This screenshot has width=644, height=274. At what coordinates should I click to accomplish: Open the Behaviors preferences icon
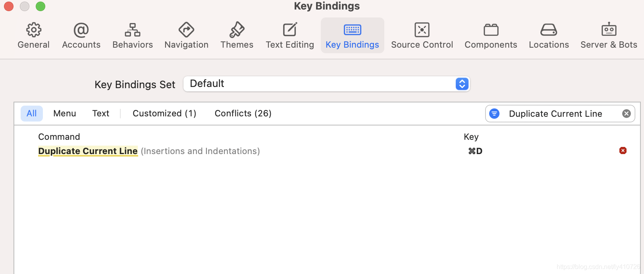tap(132, 35)
